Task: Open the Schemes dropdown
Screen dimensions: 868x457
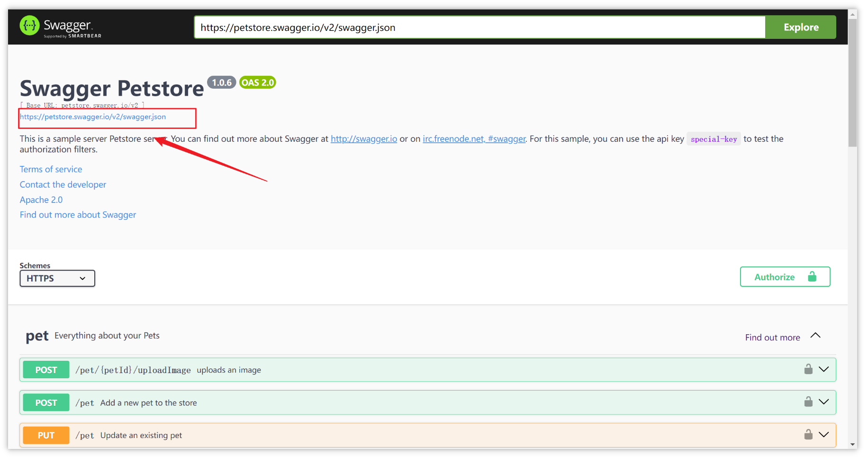Action: (x=57, y=278)
